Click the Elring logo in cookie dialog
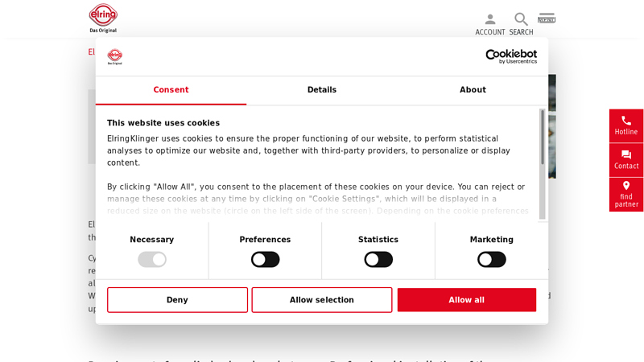644x362 pixels. click(115, 56)
